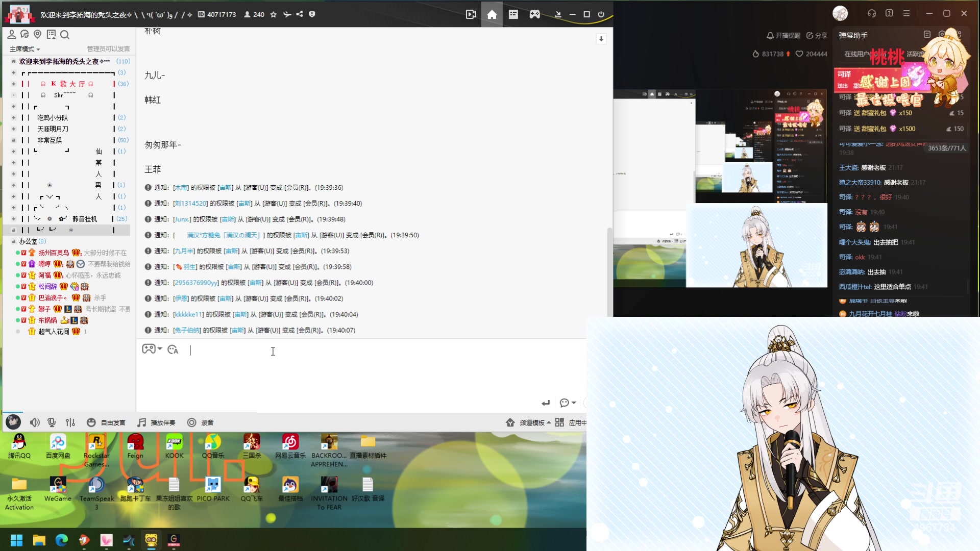
Task: Open the 主席模式 mode dropdown
Action: click(24, 49)
